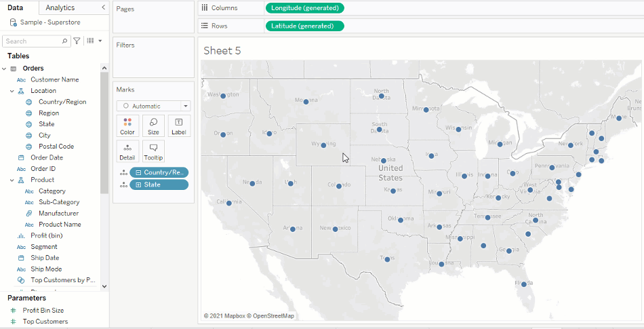This screenshot has width=644, height=329.
Task: Click the Latitude (generated) pill on Rows
Action: 305,26
